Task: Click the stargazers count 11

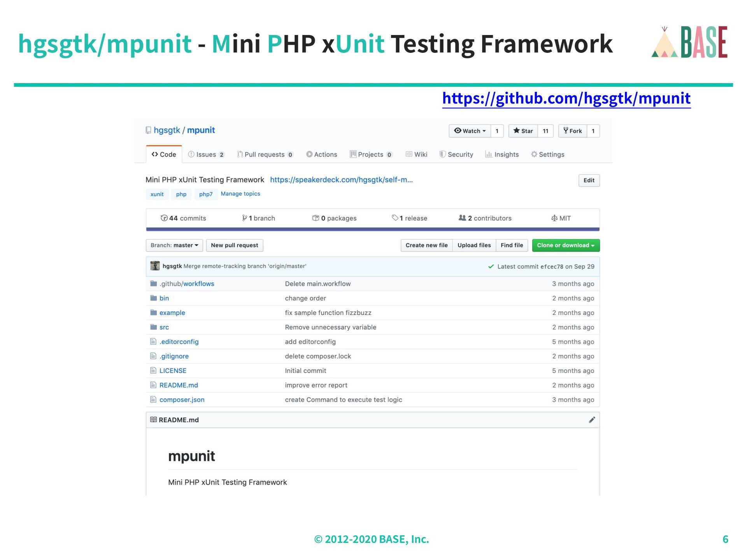Action: 545,131
